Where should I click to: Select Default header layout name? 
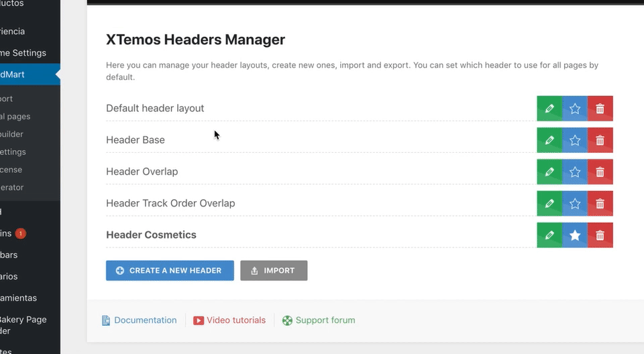click(x=155, y=109)
